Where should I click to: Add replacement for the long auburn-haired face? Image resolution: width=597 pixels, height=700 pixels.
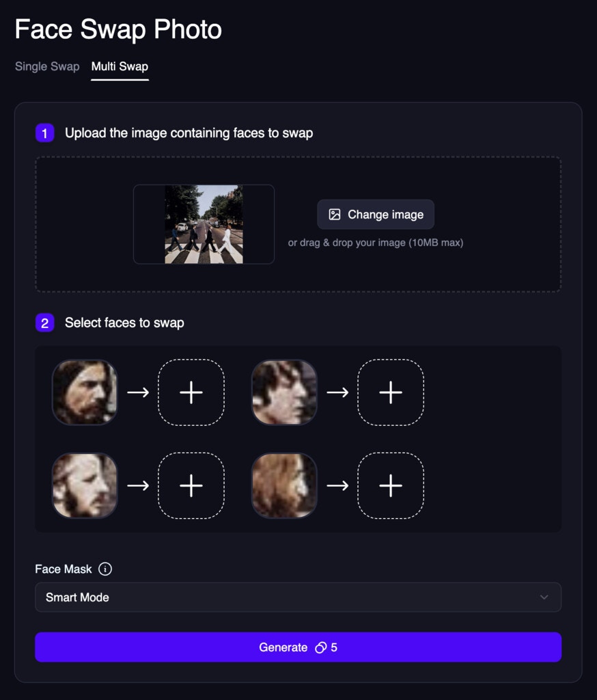[391, 486]
